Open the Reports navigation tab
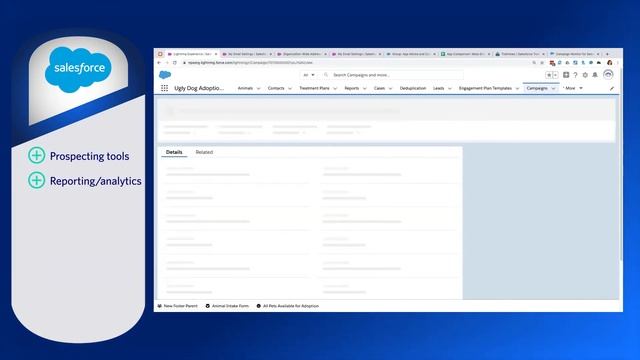 point(351,88)
